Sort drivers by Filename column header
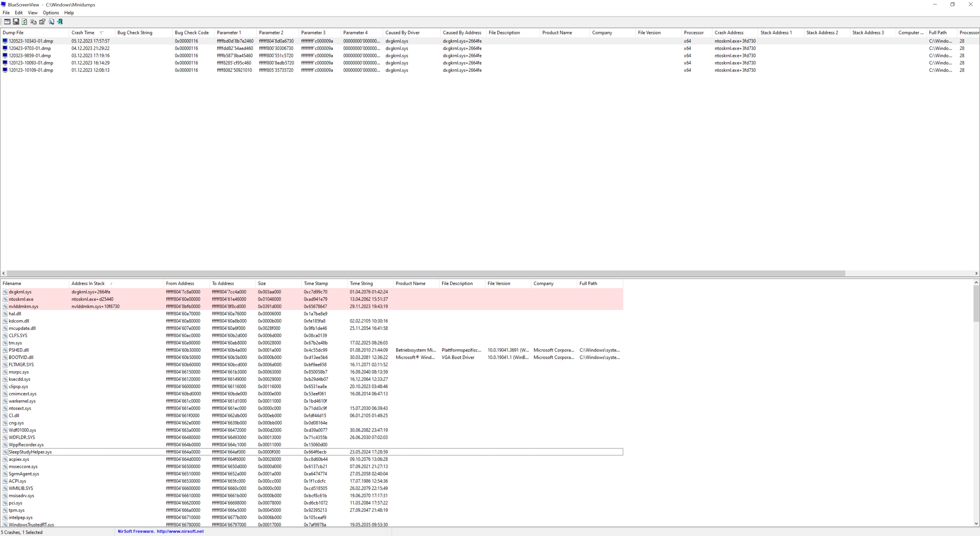Viewport: 980px width, 536px height. pyautogui.click(x=12, y=283)
